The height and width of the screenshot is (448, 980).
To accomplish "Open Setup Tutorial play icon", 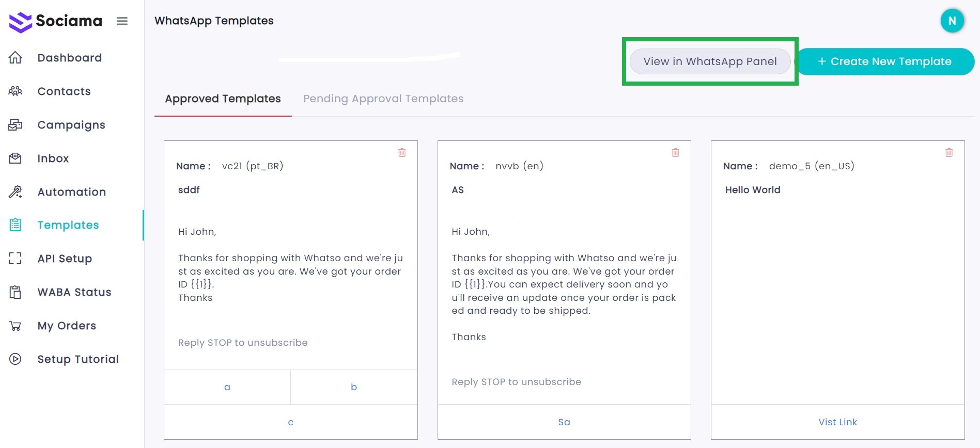I will click(15, 359).
